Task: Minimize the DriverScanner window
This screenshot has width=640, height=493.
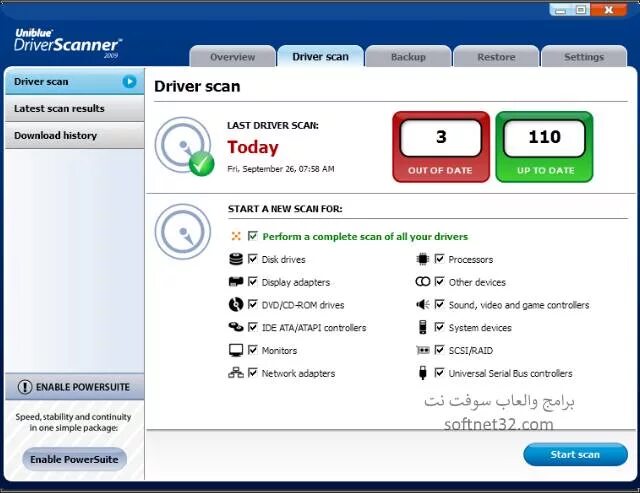Action: 560,10
